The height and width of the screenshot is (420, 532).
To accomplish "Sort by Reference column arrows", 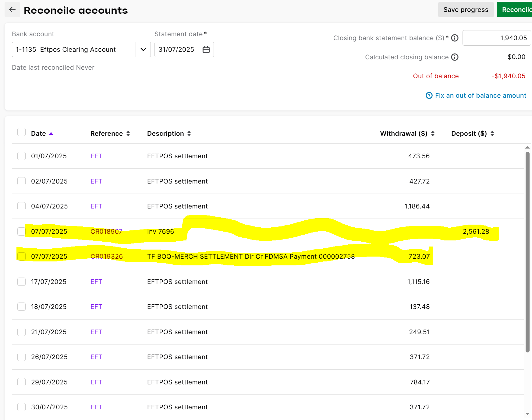I will (128, 134).
